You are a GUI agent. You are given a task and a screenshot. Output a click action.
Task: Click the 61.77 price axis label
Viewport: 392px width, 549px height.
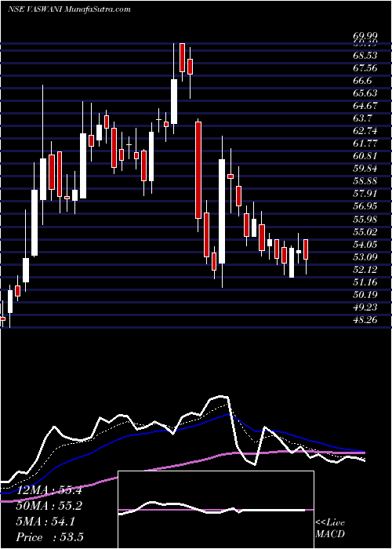pos(365,144)
